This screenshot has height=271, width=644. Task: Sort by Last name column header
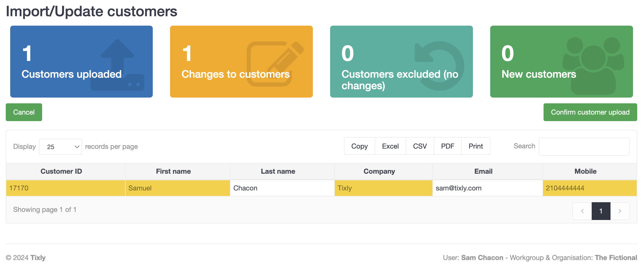278,171
